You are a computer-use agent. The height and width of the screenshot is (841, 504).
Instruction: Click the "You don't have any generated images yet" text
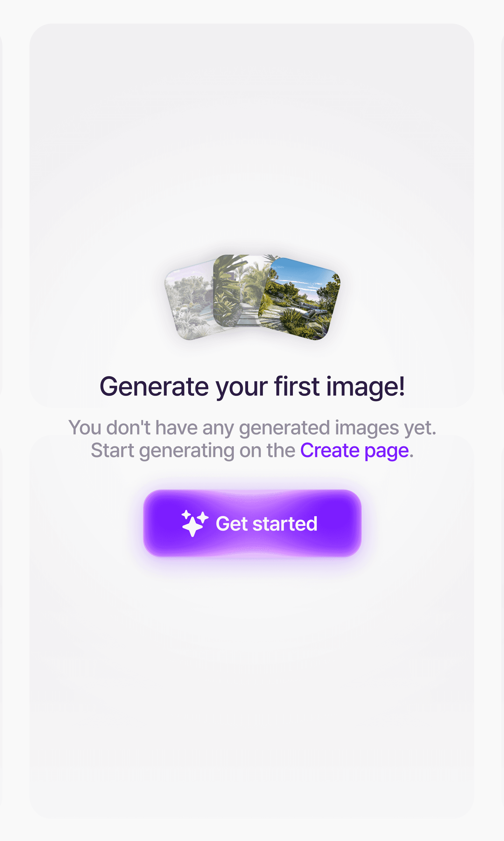point(252,427)
